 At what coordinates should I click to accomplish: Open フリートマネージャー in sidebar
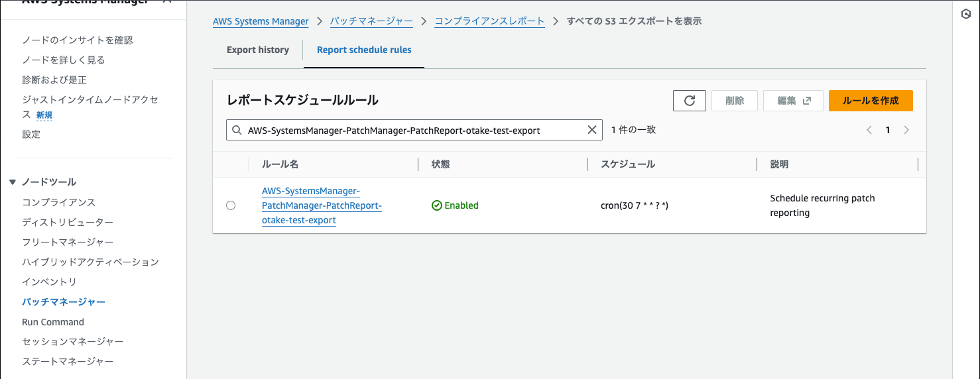(68, 242)
